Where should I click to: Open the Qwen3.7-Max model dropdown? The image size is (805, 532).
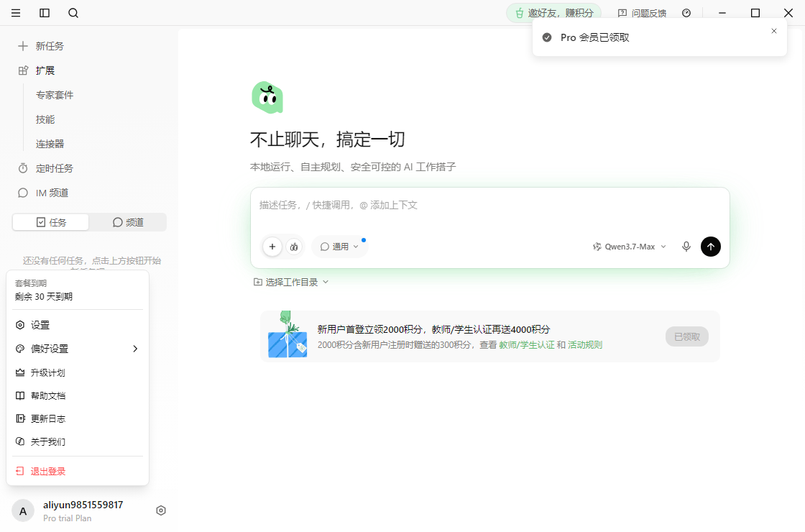click(630, 247)
